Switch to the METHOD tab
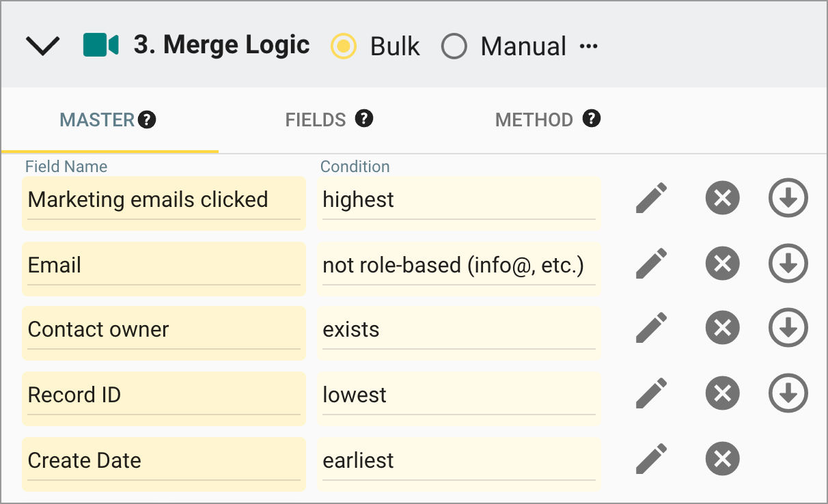Screen dimensions: 828x504 coord(534,118)
